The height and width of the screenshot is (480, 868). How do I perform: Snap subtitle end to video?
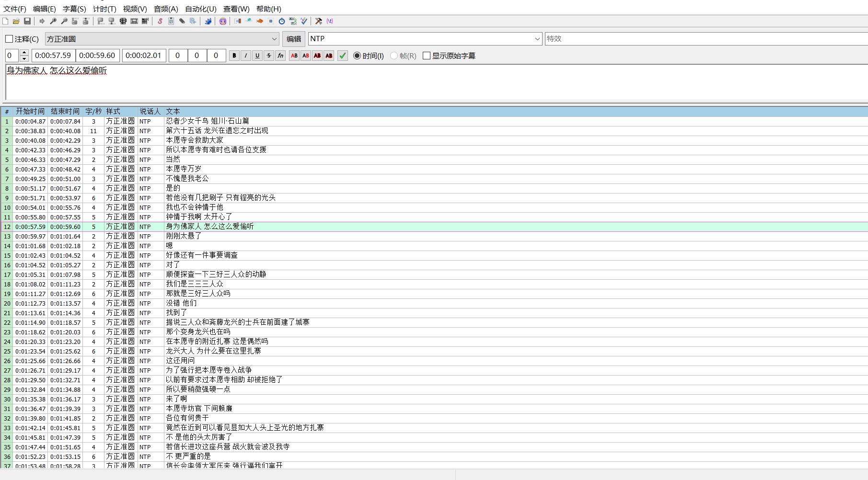[x=112, y=21]
